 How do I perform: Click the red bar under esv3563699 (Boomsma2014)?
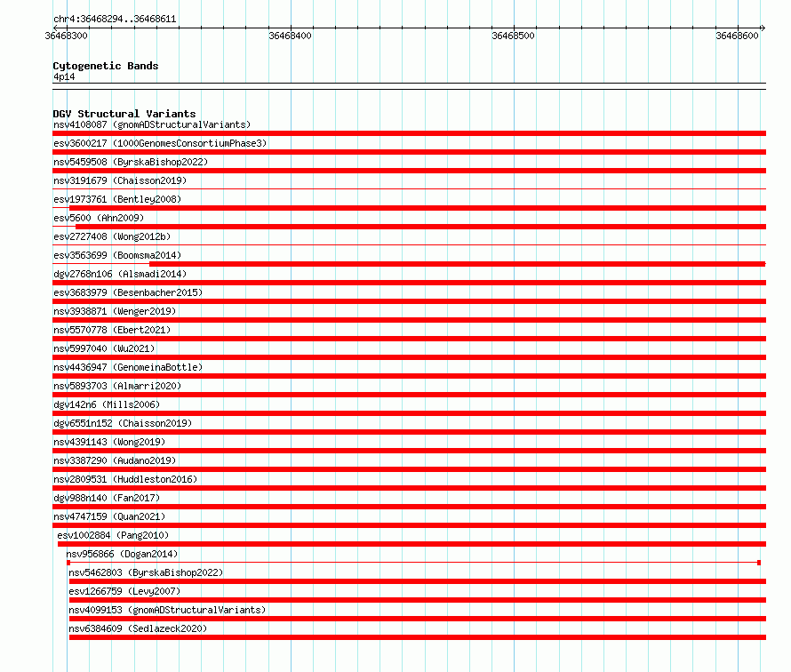point(458,264)
